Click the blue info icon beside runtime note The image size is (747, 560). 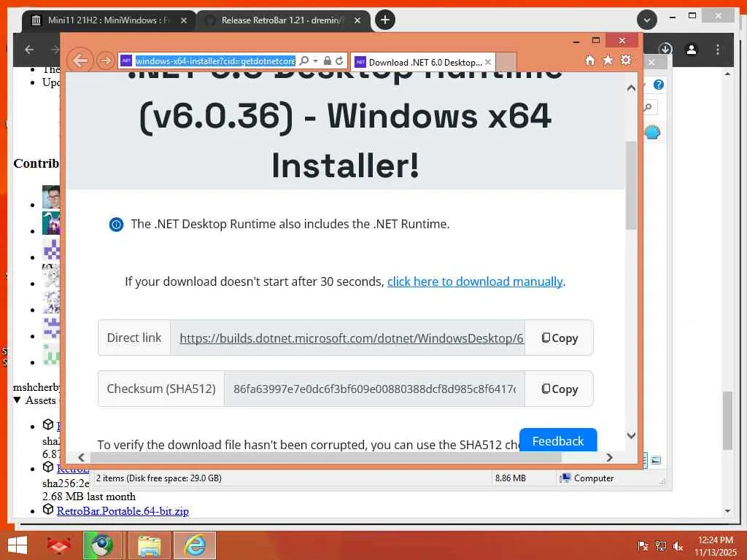pyautogui.click(x=116, y=225)
